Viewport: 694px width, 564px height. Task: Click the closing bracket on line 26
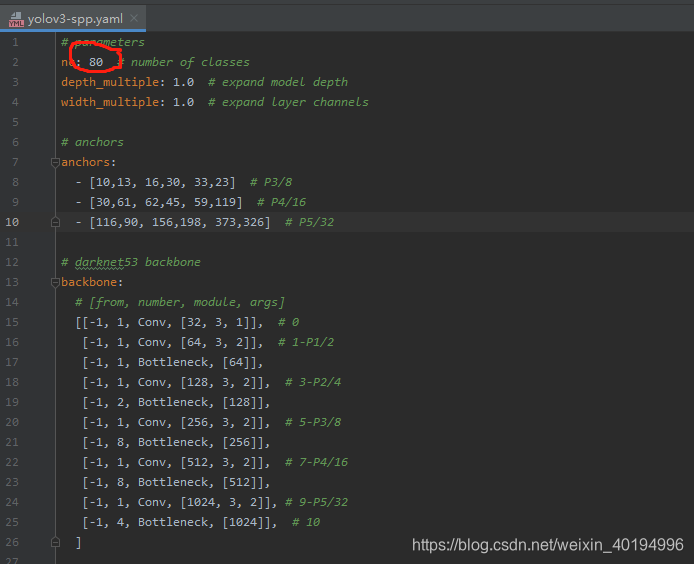pyautogui.click(x=78, y=542)
